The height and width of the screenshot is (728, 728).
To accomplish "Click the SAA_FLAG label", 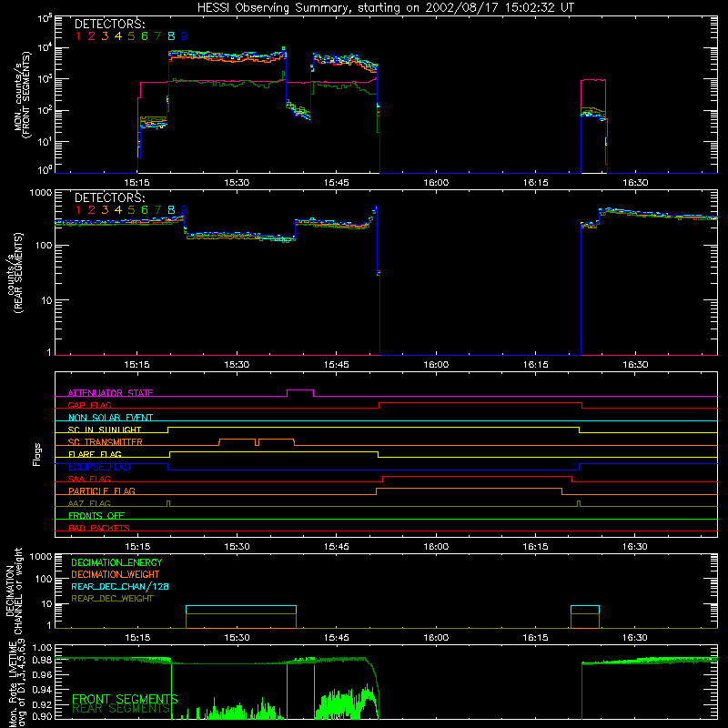I will pos(89,479).
